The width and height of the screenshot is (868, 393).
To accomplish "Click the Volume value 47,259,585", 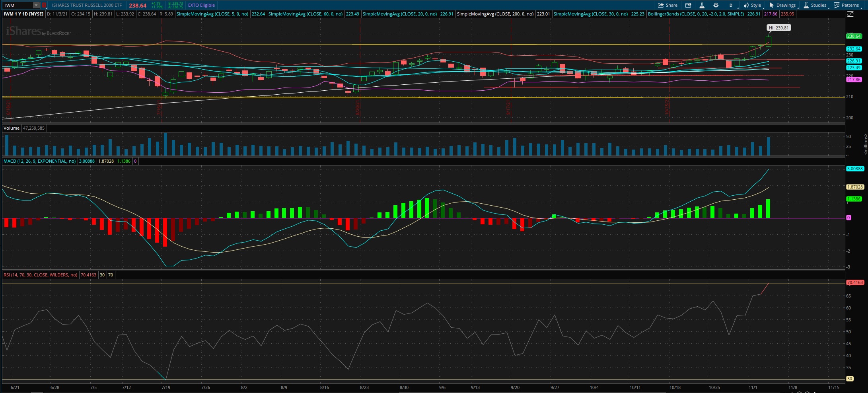I will 34,128.
